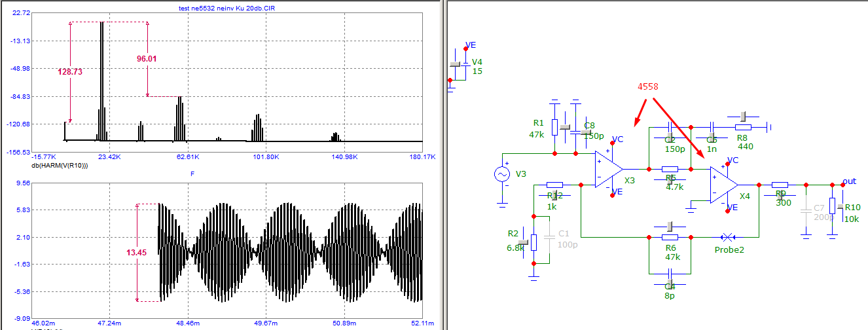Click the '6.8k' value of R2
Viewport: 868px width, 330px height.
[x=516, y=248]
